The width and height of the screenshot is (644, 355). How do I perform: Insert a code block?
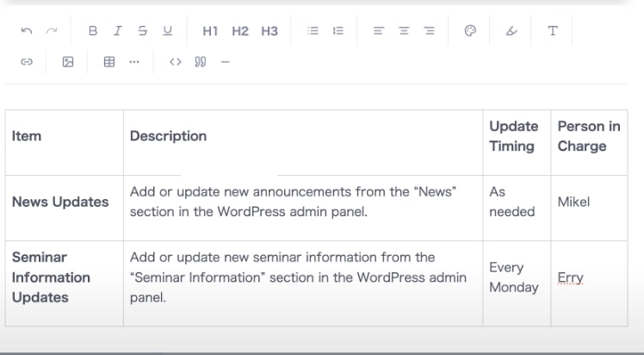coord(176,62)
